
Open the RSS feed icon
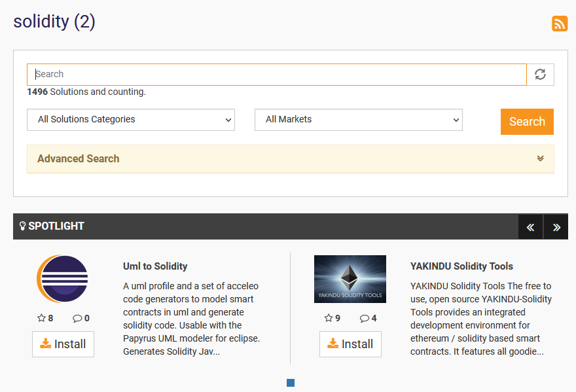tap(560, 24)
